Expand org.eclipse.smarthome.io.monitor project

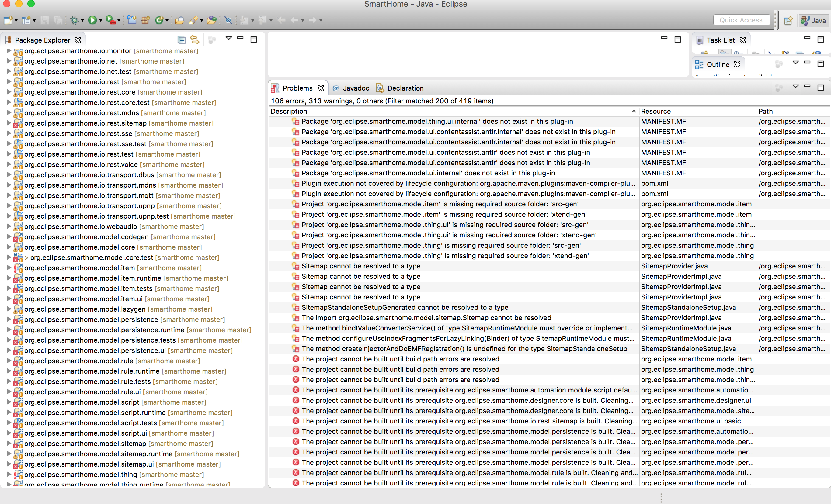(x=9, y=51)
